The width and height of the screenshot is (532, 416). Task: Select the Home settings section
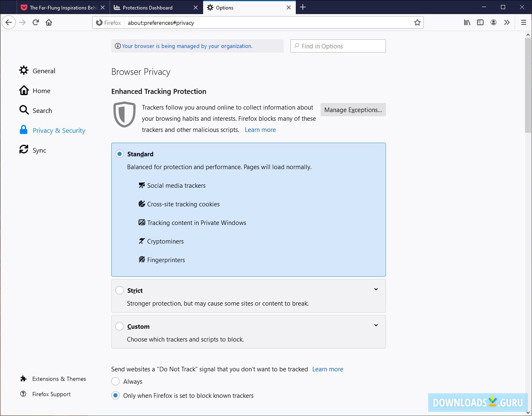[x=41, y=91]
